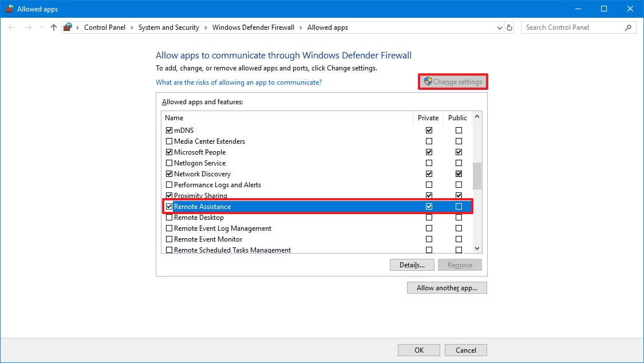The width and height of the screenshot is (644, 363).
Task: Open the recent locations dropdown arrow
Action: point(41,27)
